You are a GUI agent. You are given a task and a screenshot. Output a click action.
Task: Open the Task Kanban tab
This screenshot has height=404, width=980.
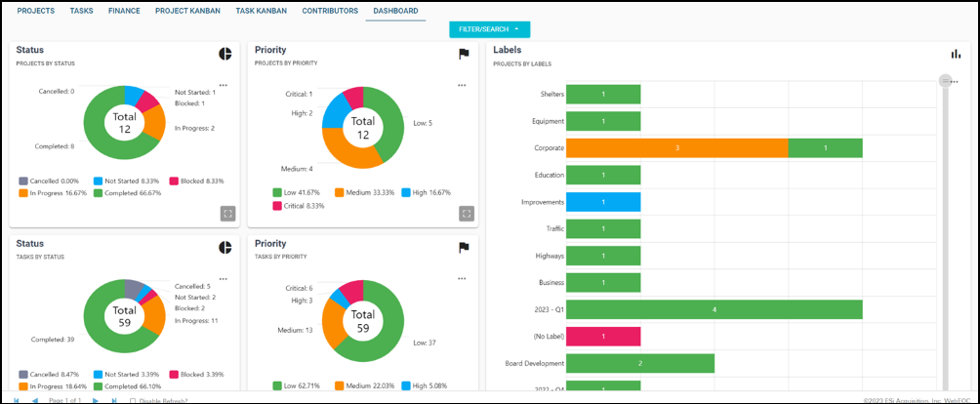click(261, 11)
